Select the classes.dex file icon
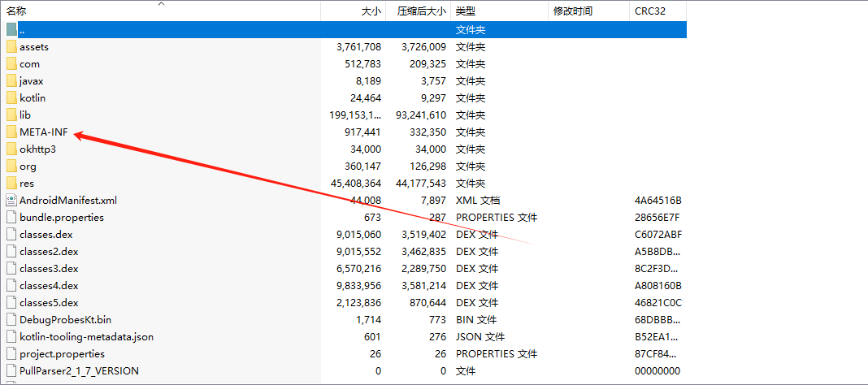Screen dimensions: 868x385 11,235
